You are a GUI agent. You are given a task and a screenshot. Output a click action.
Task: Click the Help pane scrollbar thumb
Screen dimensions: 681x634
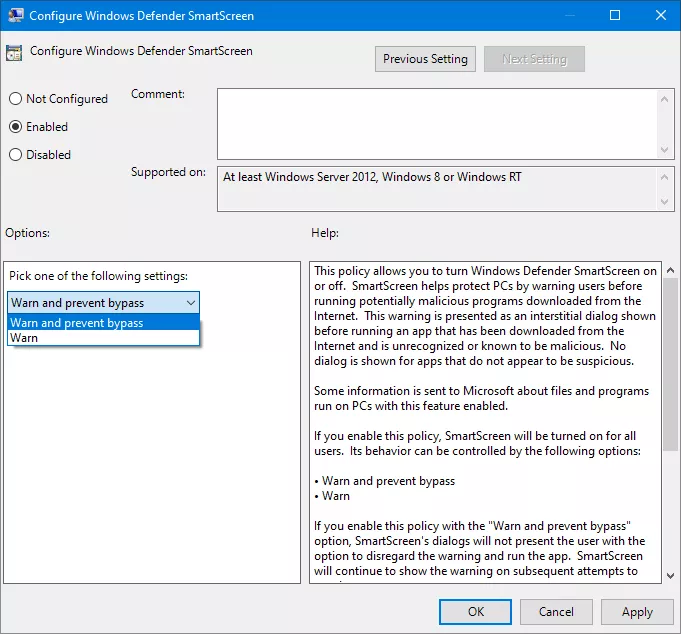point(670,364)
